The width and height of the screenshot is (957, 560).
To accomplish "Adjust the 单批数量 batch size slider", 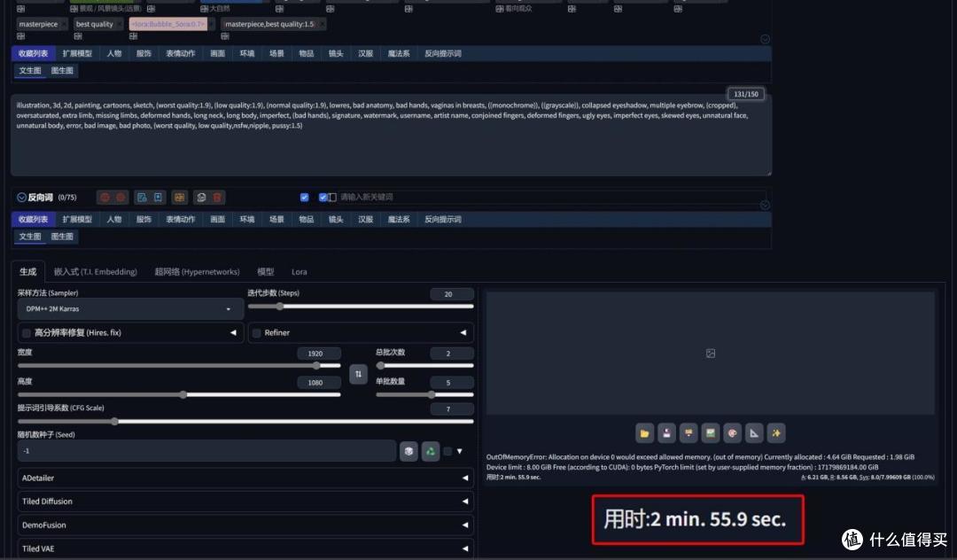I will [x=424, y=395].
